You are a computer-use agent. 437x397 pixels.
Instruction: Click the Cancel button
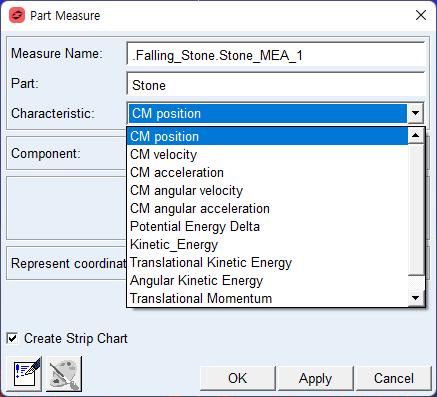[x=394, y=378]
